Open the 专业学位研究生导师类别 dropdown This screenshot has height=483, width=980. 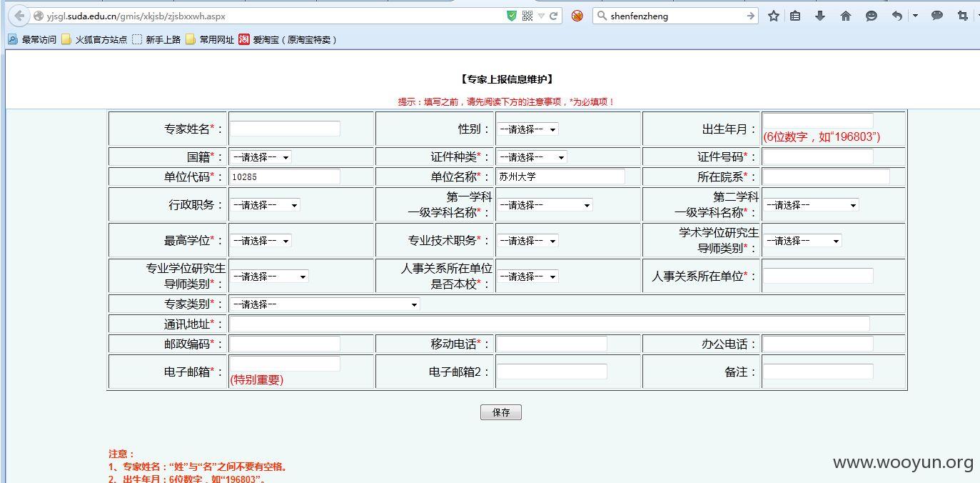(269, 277)
